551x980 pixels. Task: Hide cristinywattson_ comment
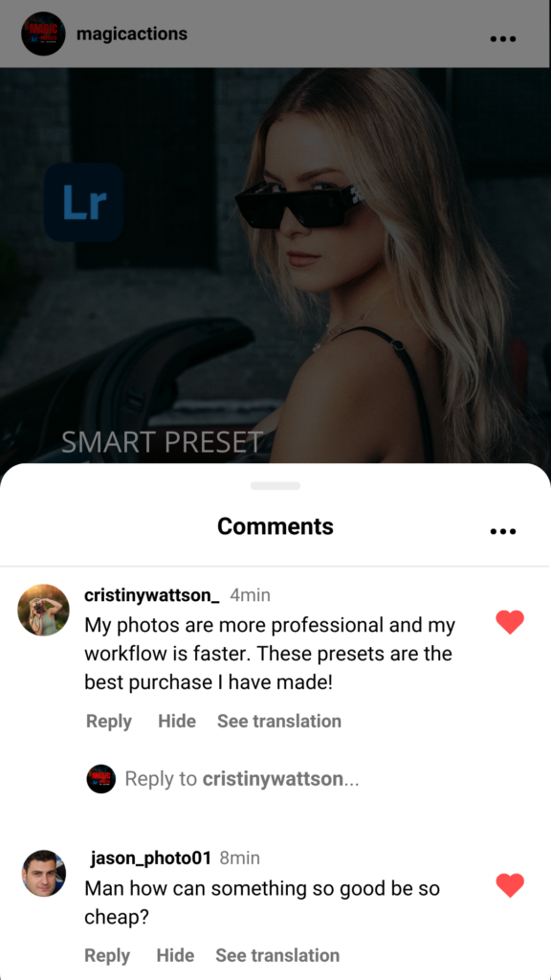(177, 722)
